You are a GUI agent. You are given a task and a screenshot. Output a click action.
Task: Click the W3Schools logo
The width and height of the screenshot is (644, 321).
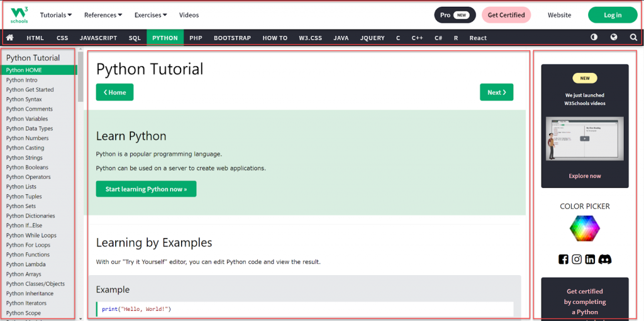pos(19,14)
